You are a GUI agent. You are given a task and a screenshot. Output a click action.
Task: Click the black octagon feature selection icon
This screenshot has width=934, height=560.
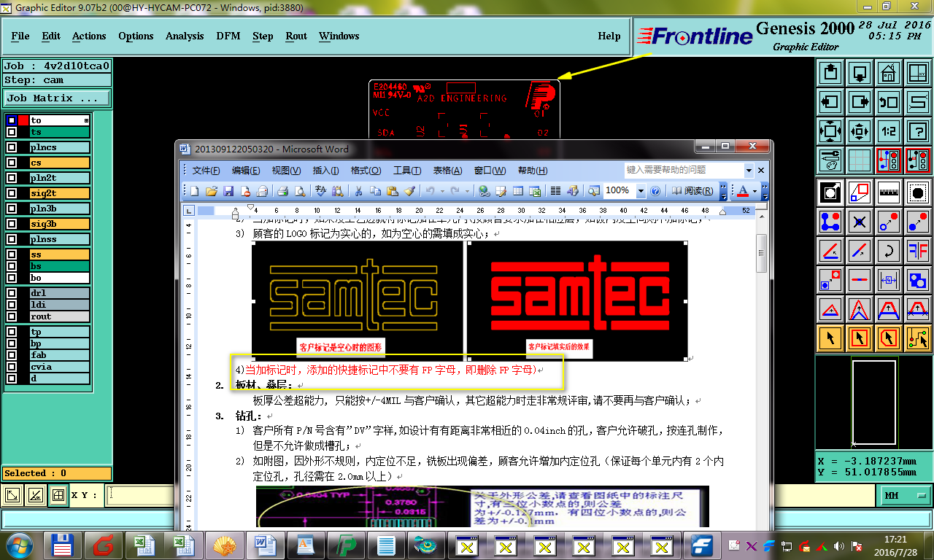pos(917,192)
